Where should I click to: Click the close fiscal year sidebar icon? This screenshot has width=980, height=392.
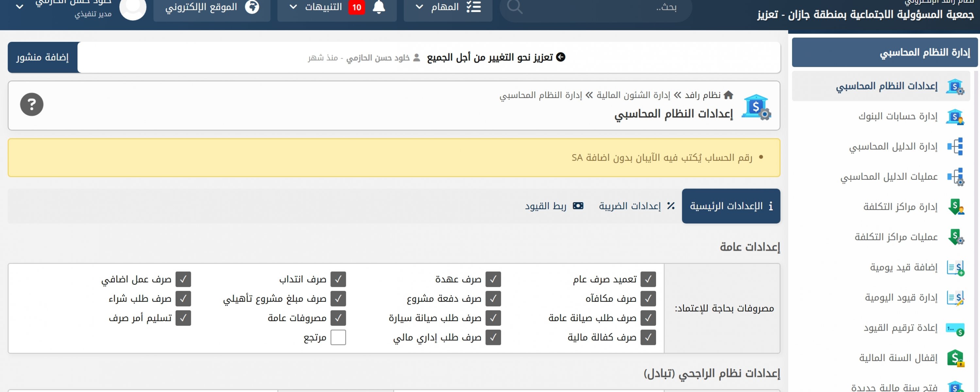[x=955, y=358]
